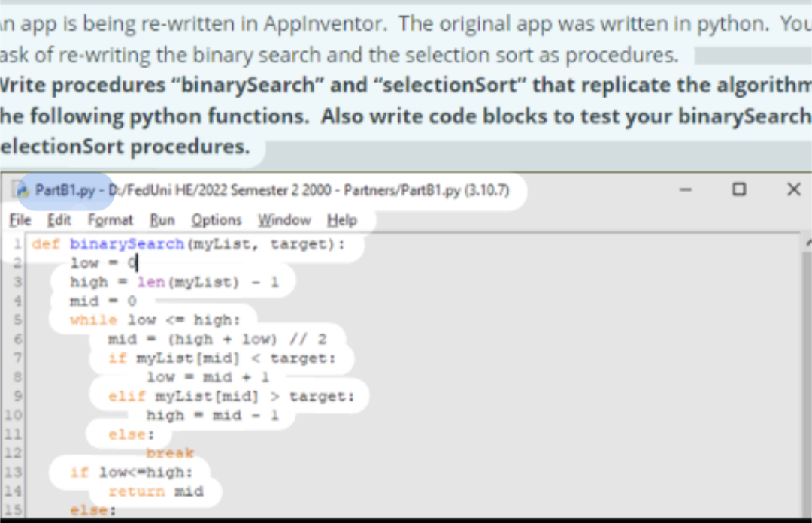Open the File menu

20,220
